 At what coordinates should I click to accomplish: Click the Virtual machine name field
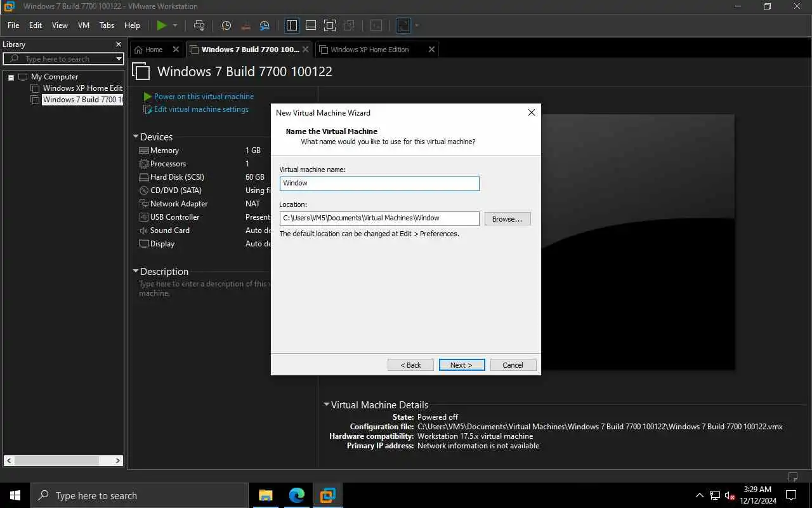379,184
